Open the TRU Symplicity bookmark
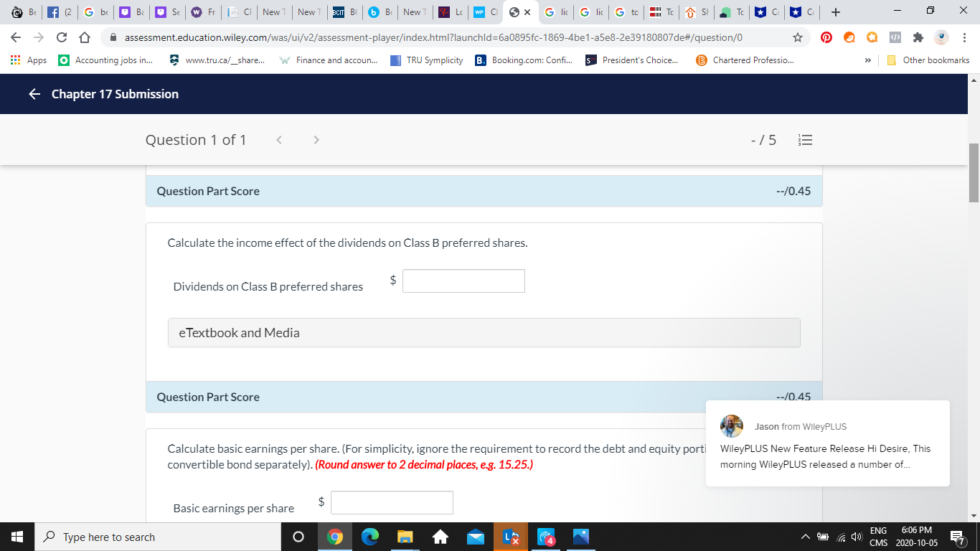The image size is (980, 551). (427, 60)
